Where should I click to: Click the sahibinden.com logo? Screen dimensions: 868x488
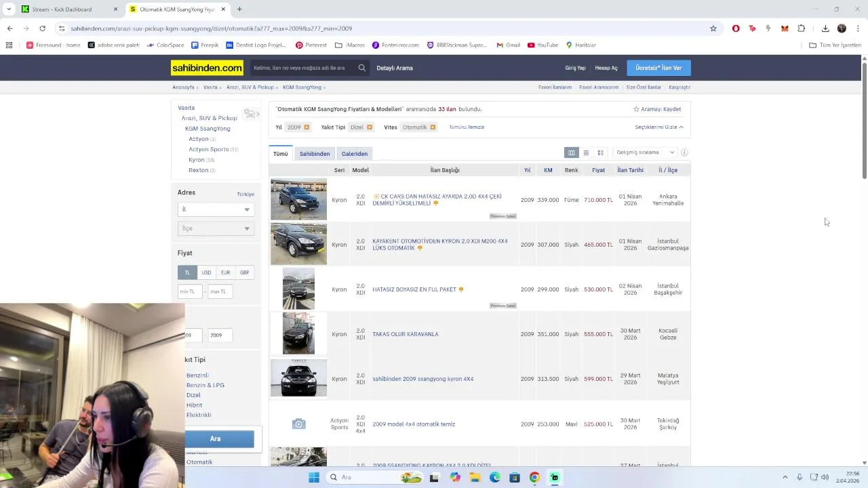point(207,68)
